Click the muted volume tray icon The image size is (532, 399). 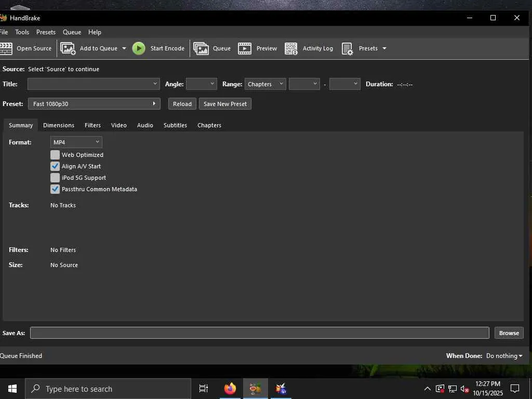(465, 389)
